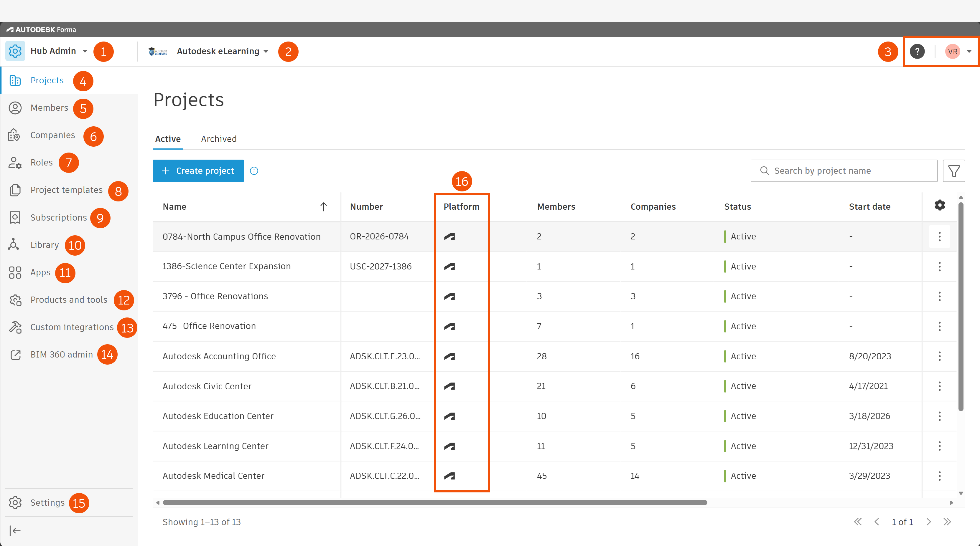Collapse the left sidebar with arrow icon
This screenshot has height=546, width=980.
pyautogui.click(x=15, y=531)
